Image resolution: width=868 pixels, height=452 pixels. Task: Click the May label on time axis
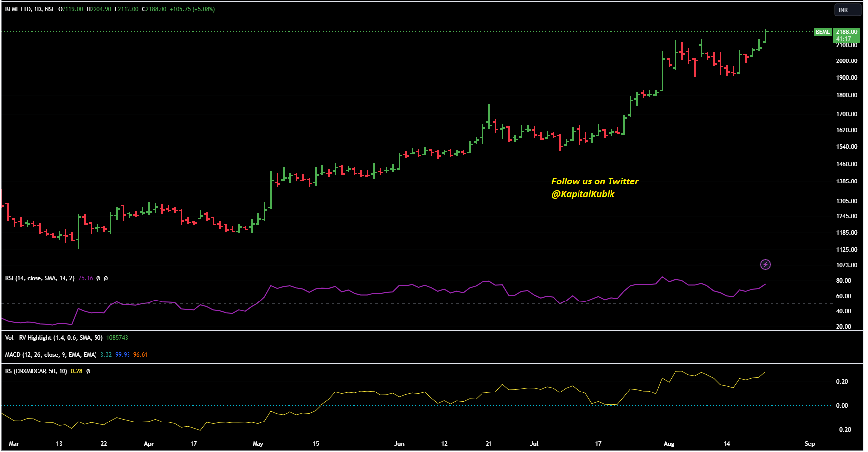(258, 444)
